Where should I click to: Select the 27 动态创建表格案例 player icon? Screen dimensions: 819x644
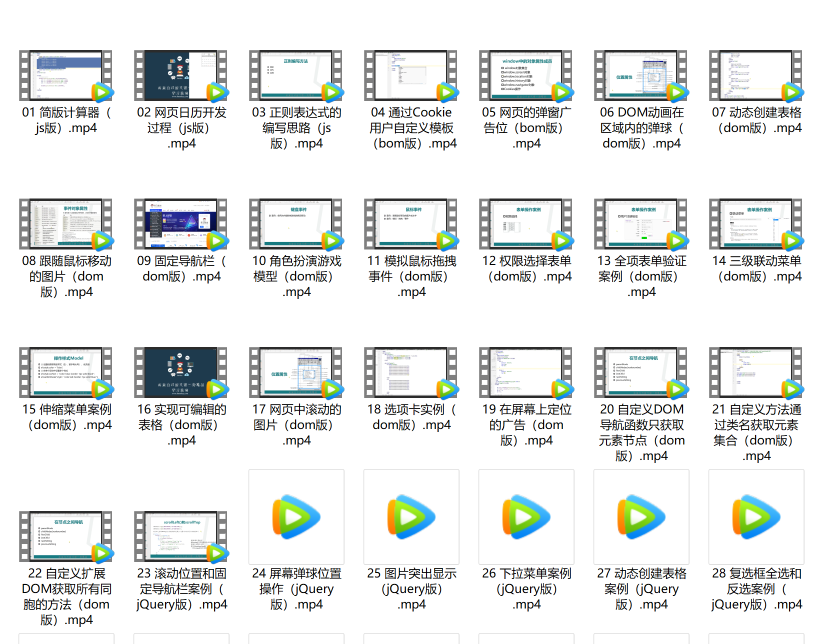[x=641, y=516]
